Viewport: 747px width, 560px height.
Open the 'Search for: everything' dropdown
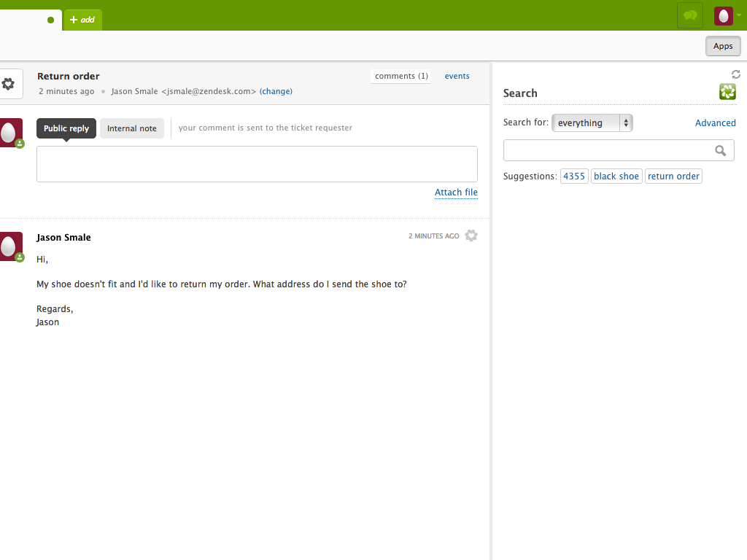point(592,122)
